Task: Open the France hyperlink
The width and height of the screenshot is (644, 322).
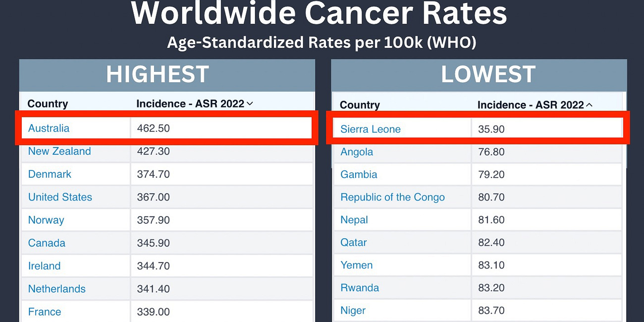Action: pyautogui.click(x=45, y=312)
